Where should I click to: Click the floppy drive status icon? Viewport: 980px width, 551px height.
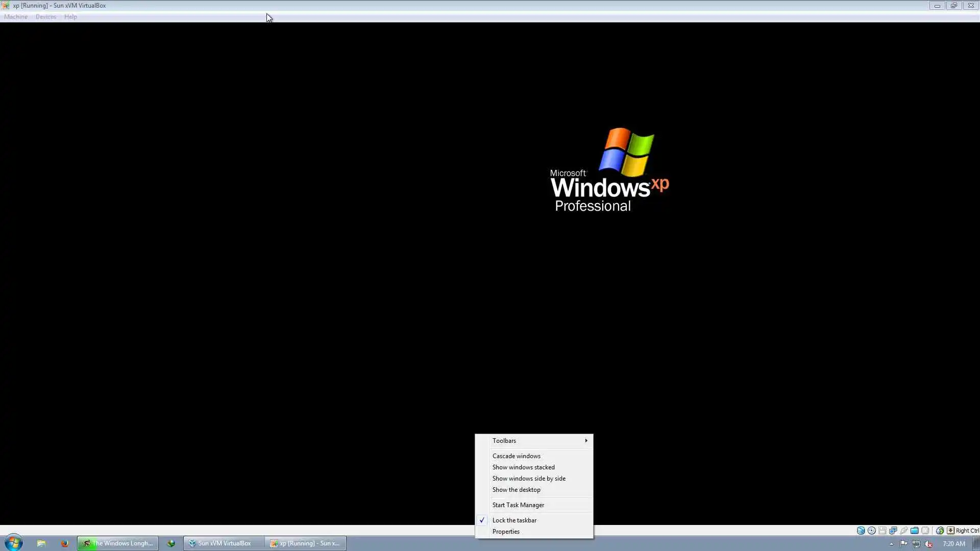883,531
